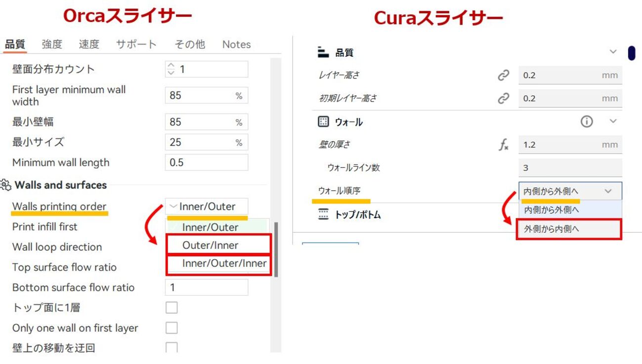
Task: Click the Bottom surface flow ratio field
Action: tap(207, 287)
